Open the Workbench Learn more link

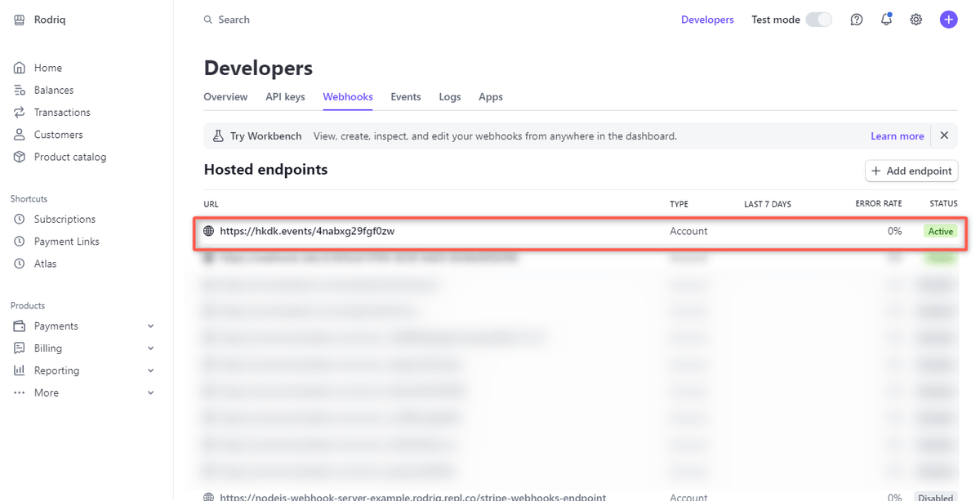tap(897, 135)
